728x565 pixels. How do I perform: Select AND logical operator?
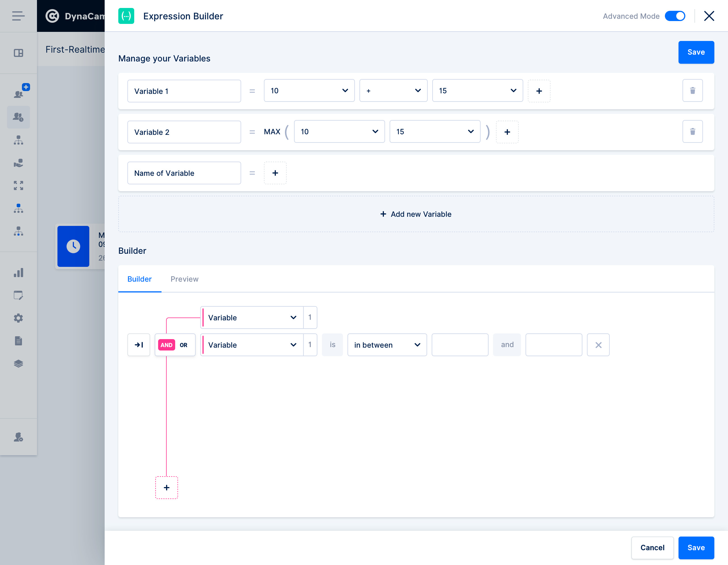pyautogui.click(x=166, y=345)
